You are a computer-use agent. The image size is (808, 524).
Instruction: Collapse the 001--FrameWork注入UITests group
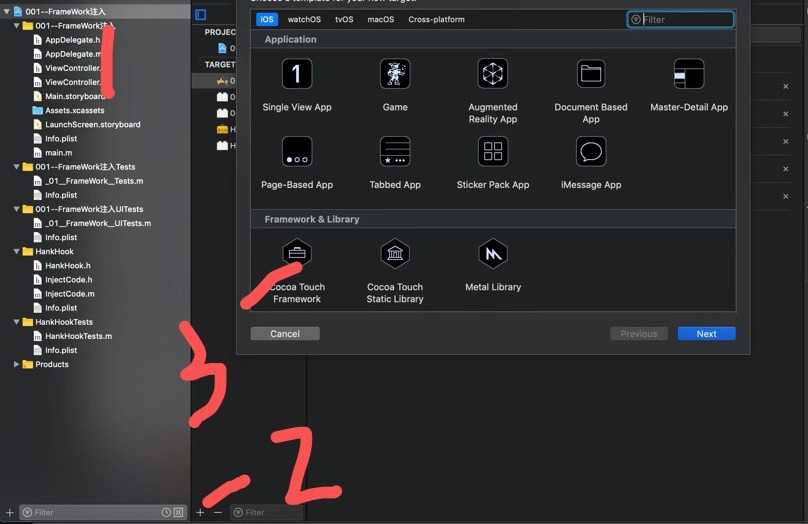pos(16,209)
